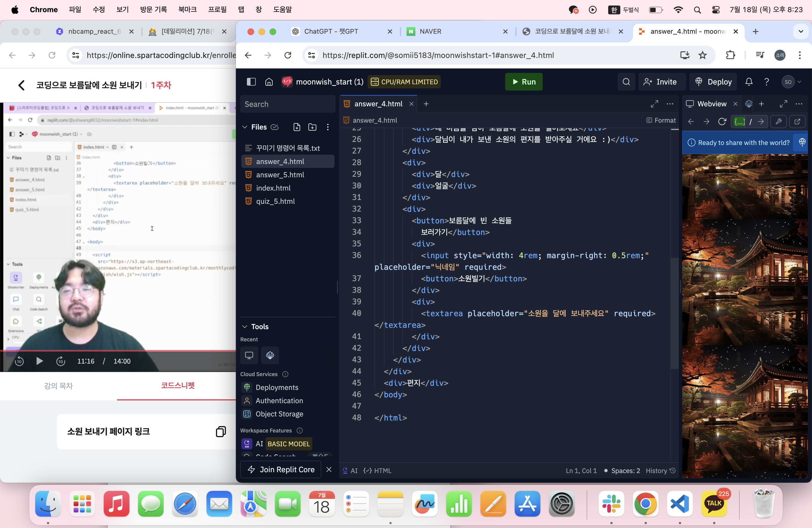Select index.html in file tree

(x=288, y=188)
